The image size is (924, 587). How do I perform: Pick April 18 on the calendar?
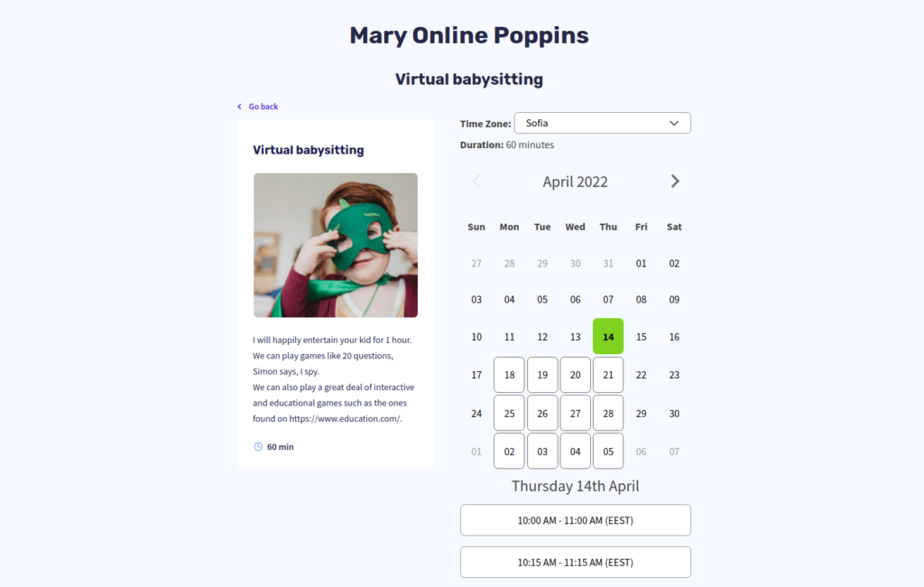(509, 375)
